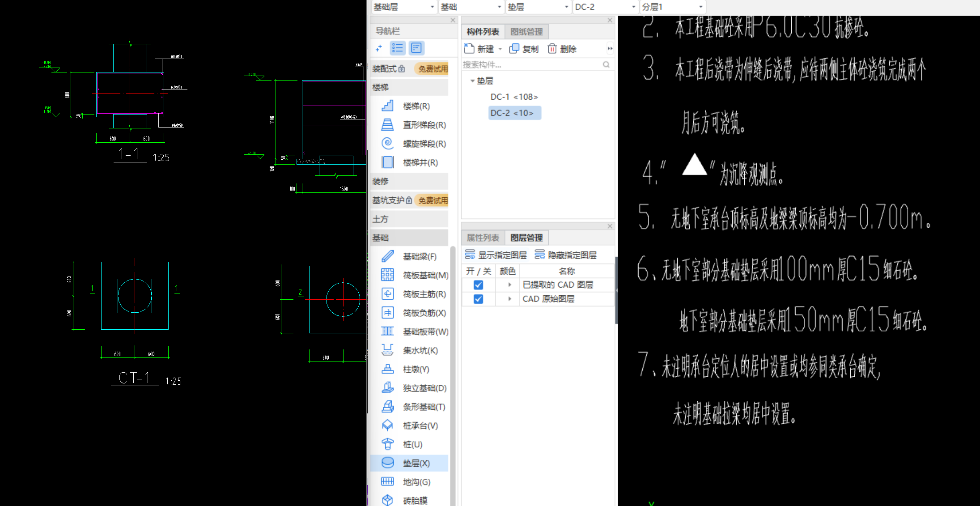Click the 颜色 column header
Viewport: 980px width, 506px height.
[x=508, y=271]
